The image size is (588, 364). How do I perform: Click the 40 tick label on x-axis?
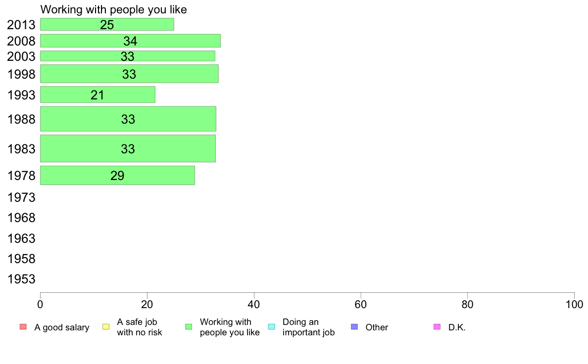coord(254,304)
